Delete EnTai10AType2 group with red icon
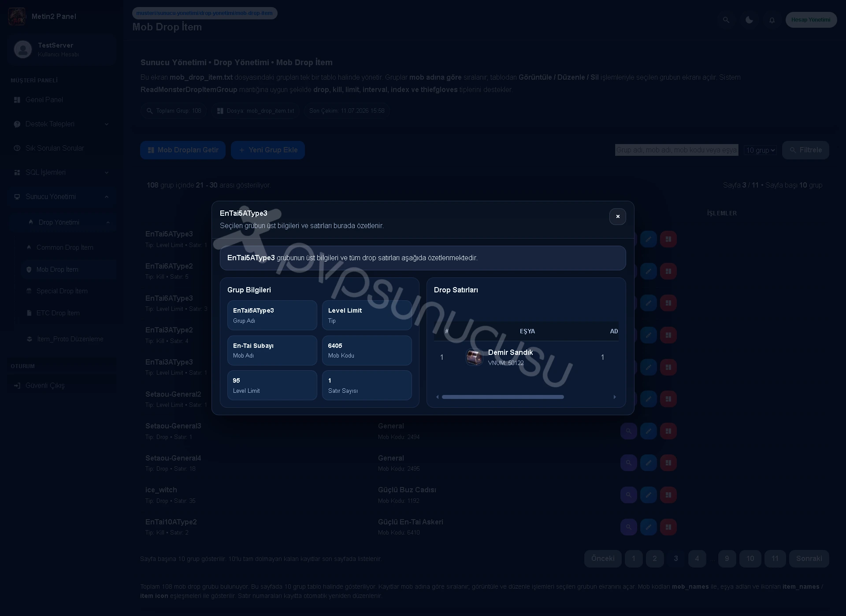 tap(668, 527)
